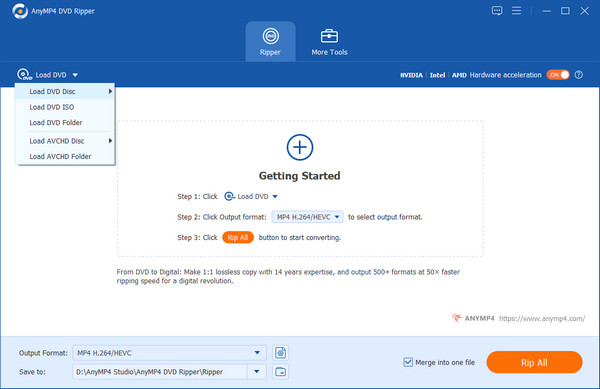
Task: Click the feedback chat bubble icon
Action: coord(497,11)
